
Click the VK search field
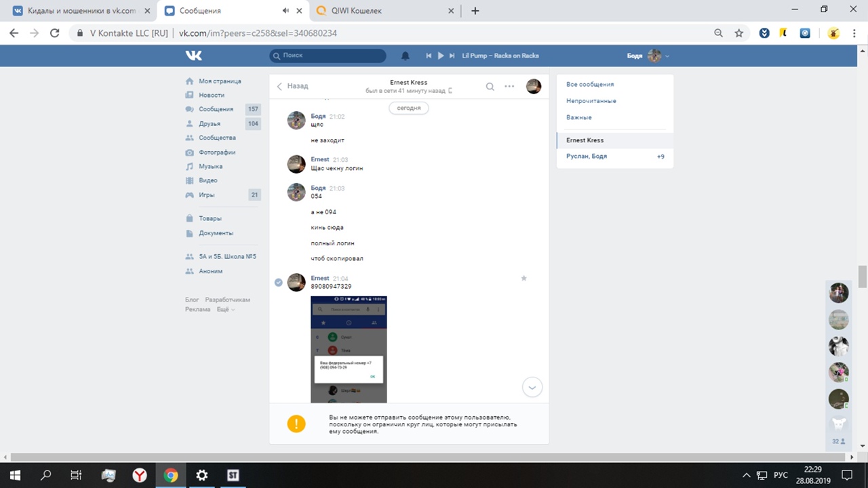(x=328, y=56)
